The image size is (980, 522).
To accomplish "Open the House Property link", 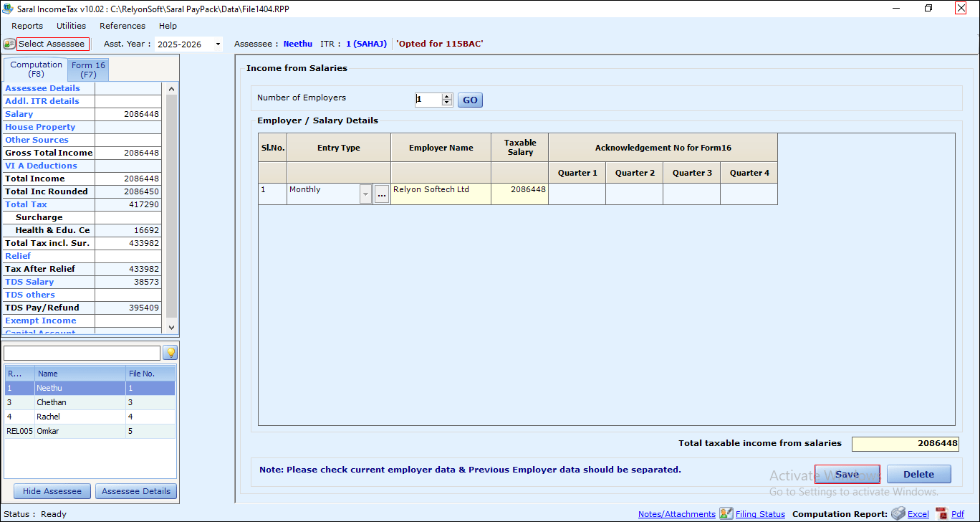I will pos(40,127).
